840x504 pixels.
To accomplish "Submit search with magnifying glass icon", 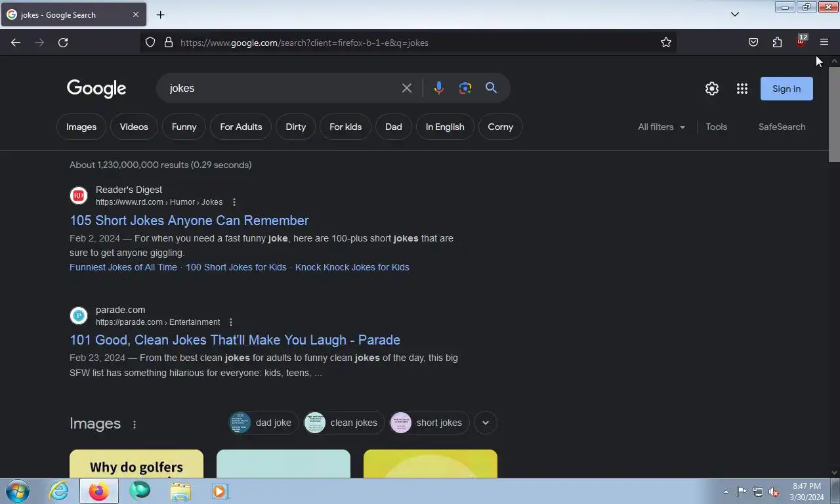I will pos(491,88).
